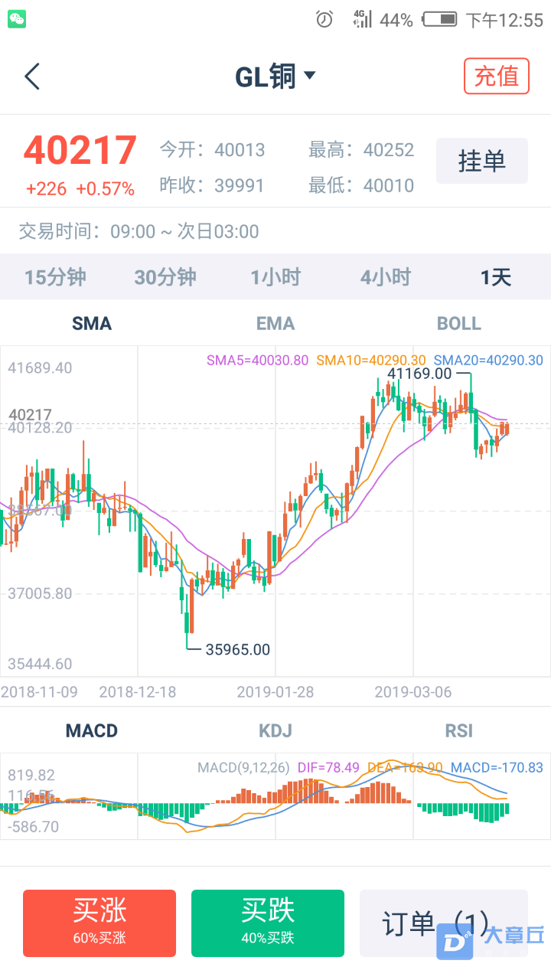Tap the dropdown triangle beside GL铜
Viewport: 551px width, 980px height.
310,75
